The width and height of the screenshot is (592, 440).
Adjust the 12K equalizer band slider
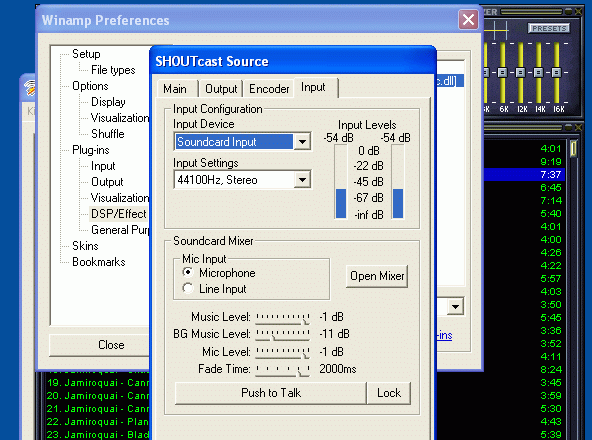pos(521,72)
